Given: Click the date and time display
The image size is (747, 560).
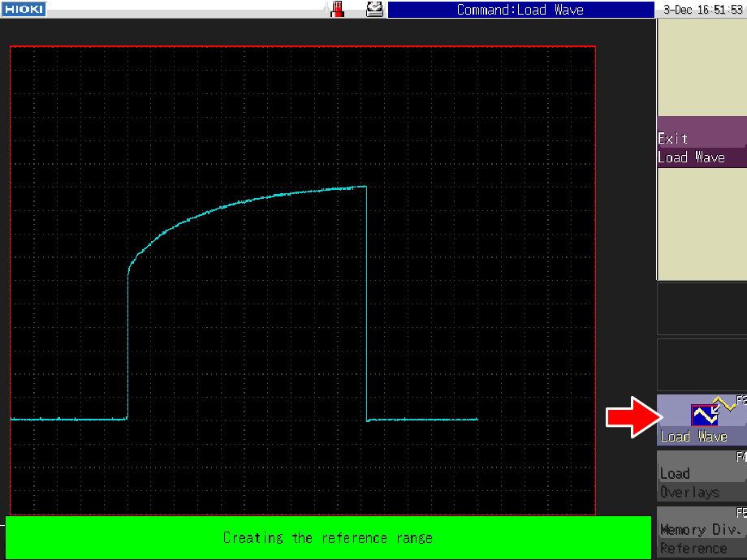Looking at the screenshot, I should coord(701,10).
